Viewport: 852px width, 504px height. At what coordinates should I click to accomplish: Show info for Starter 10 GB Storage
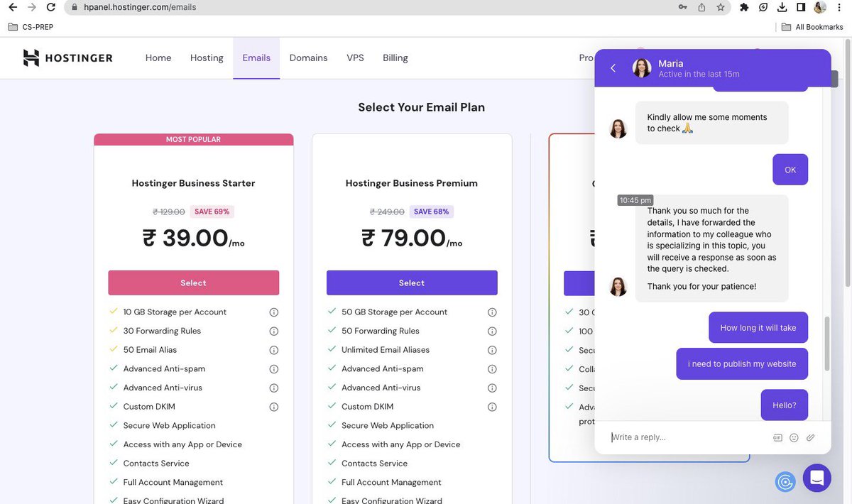point(273,312)
